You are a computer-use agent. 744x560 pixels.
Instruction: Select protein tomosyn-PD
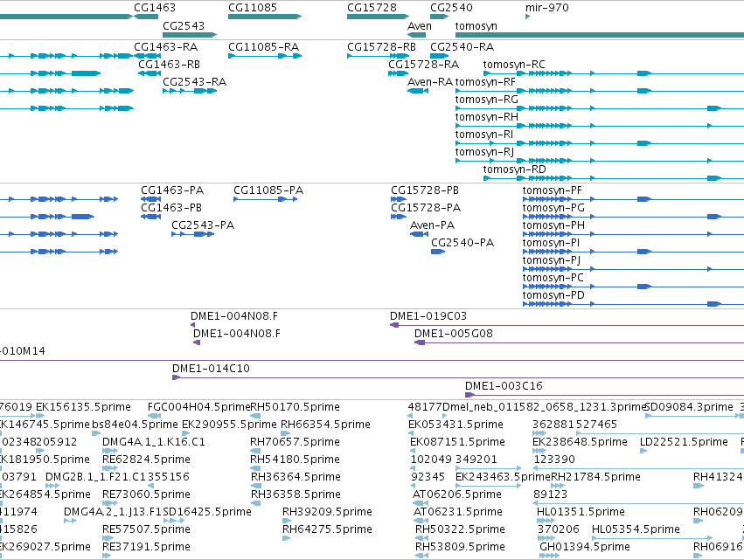(553, 296)
